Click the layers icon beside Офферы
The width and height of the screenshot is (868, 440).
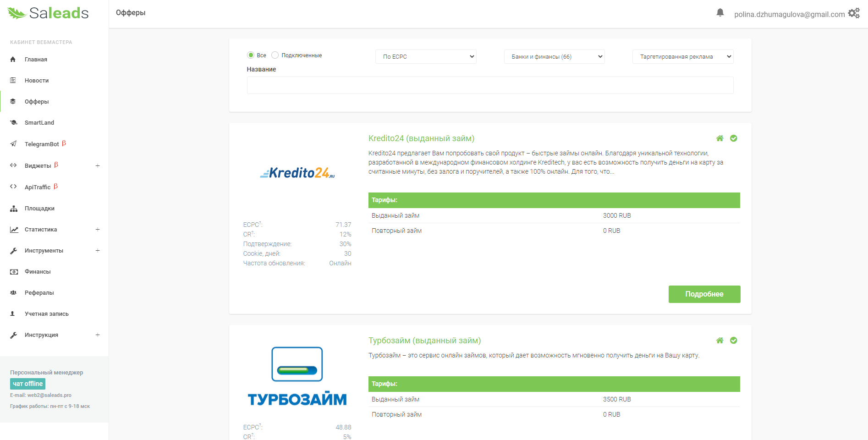pos(13,101)
